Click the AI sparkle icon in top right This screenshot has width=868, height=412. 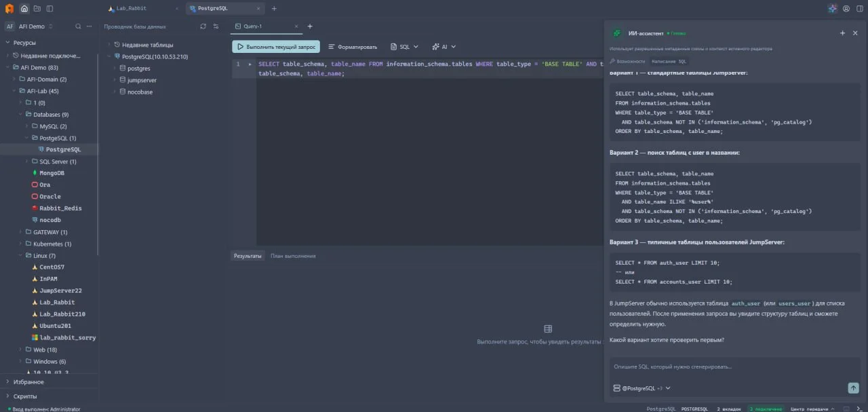[833, 9]
